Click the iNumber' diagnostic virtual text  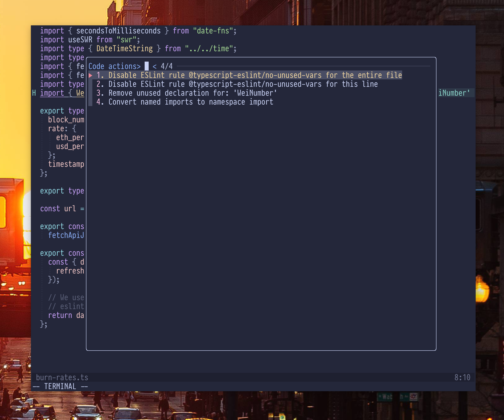454,93
